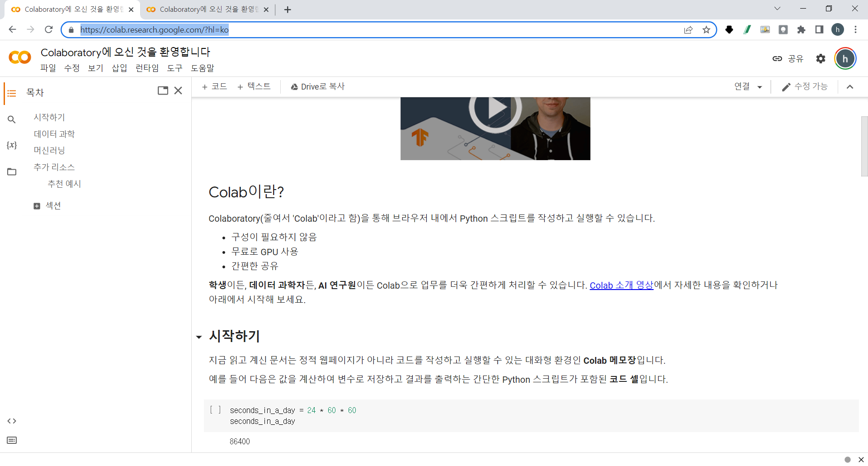Image resolution: width=868 pixels, height=466 pixels.
Task: Open the search icon in left sidebar
Action: point(12,119)
